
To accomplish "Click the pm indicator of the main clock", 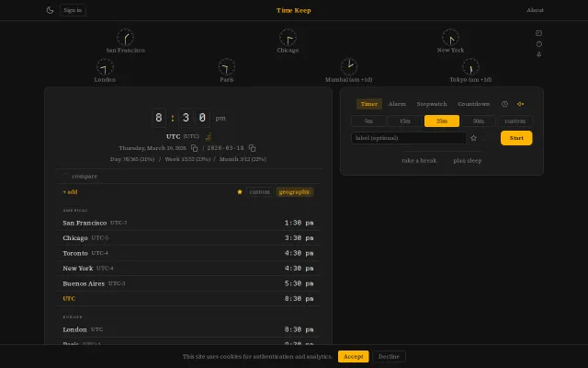I will coord(220,118).
